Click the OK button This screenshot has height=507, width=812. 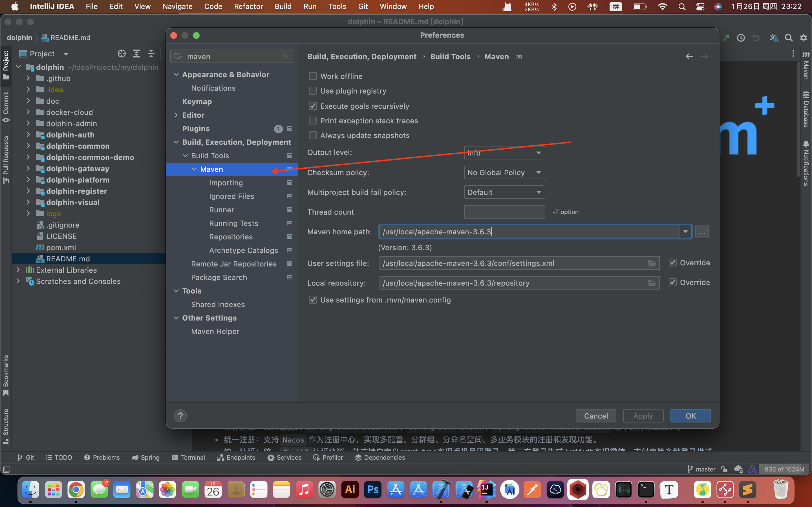pyautogui.click(x=690, y=416)
